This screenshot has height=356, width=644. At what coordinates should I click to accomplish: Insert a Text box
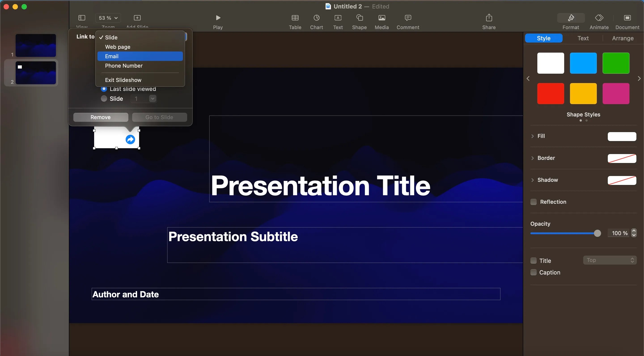(x=338, y=21)
